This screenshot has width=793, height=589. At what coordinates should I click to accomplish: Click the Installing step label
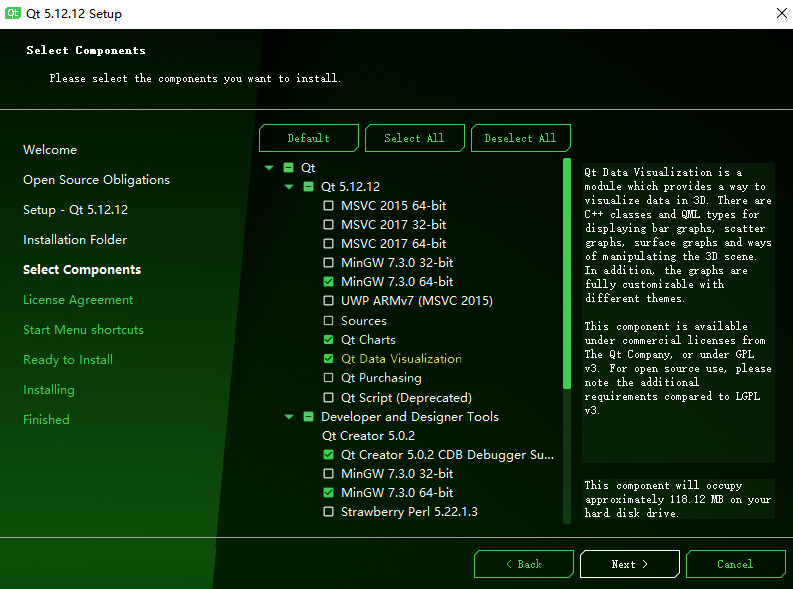click(x=49, y=390)
